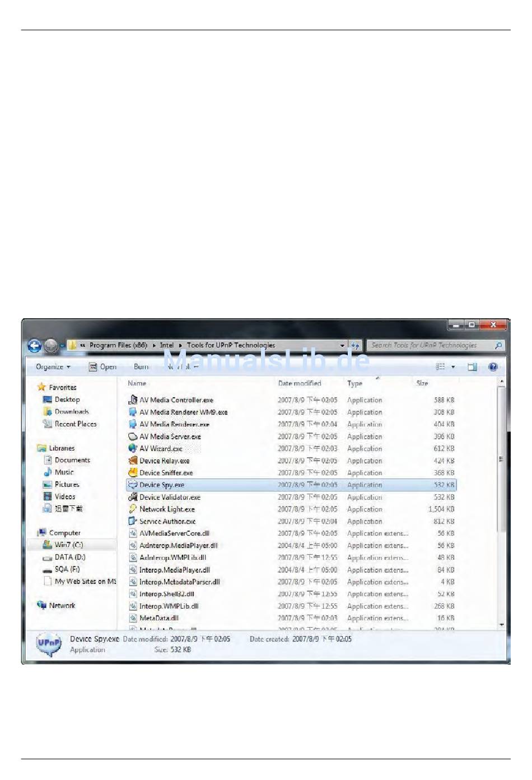The height and width of the screenshot is (780, 532).
Task: Sort files by Date modified column
Action: [300, 384]
